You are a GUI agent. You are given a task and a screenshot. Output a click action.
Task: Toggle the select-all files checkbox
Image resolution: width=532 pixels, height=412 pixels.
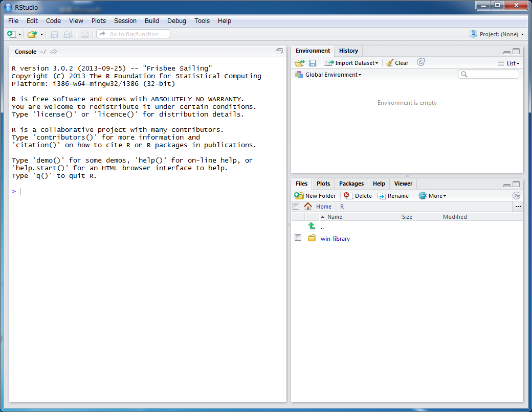point(296,207)
